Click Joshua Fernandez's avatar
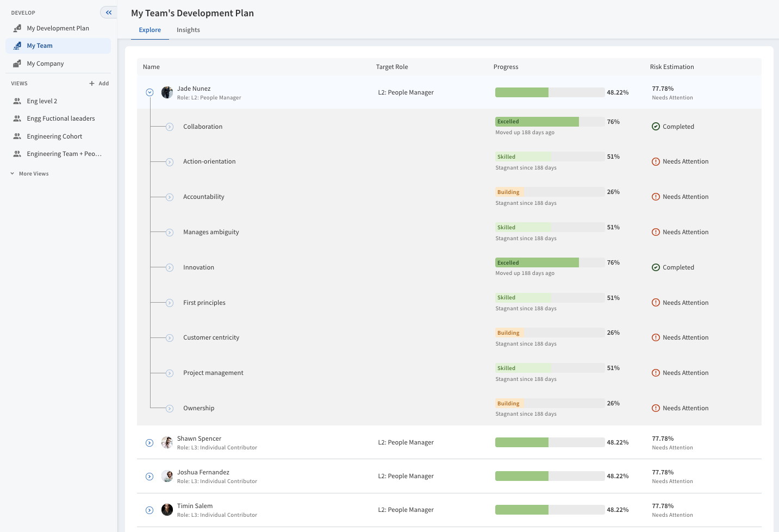This screenshot has height=532, width=779. (167, 476)
